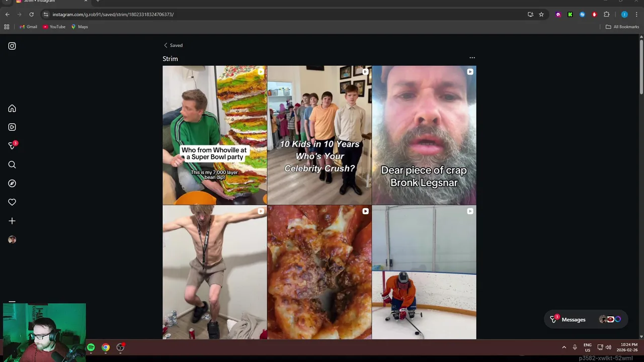Open the tab search dropdown arrow
The image size is (644, 362).
pyautogui.click(x=6, y=2)
